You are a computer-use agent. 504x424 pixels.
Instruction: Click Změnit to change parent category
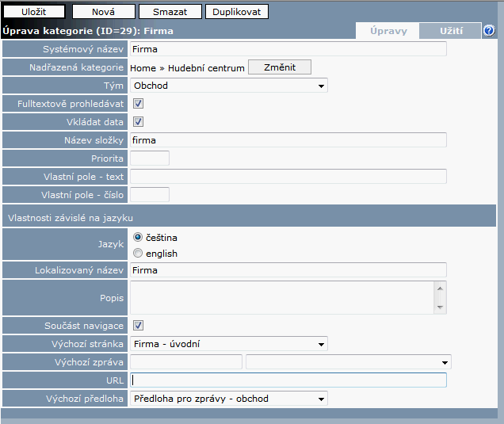tap(279, 67)
